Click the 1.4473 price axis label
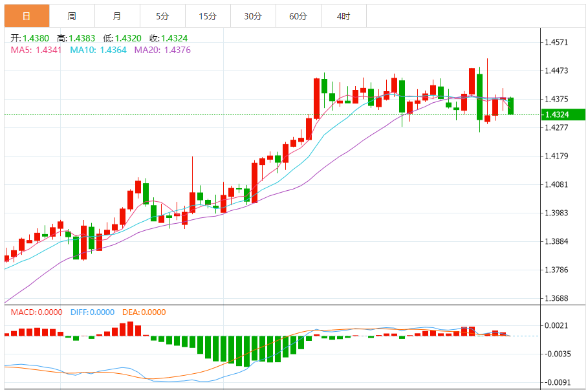The height and width of the screenshot is (390, 588). tap(556, 70)
